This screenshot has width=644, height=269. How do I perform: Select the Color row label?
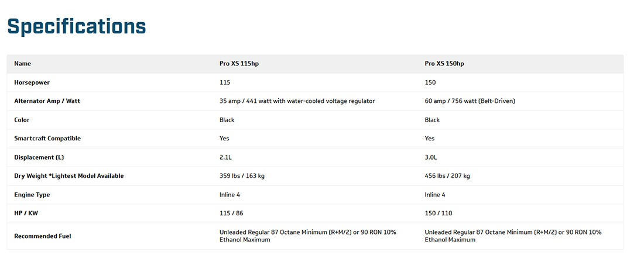pos(22,120)
